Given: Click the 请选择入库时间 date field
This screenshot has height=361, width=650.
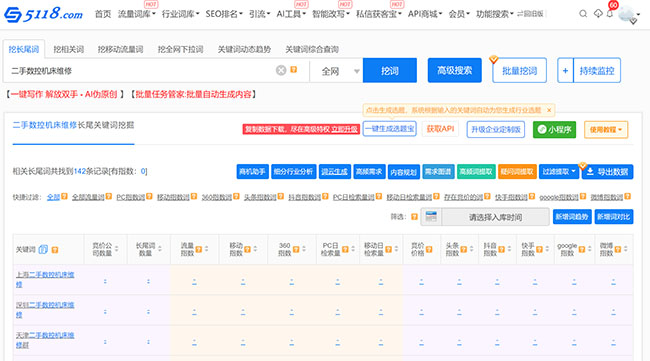Looking at the screenshot, I should coord(495,217).
